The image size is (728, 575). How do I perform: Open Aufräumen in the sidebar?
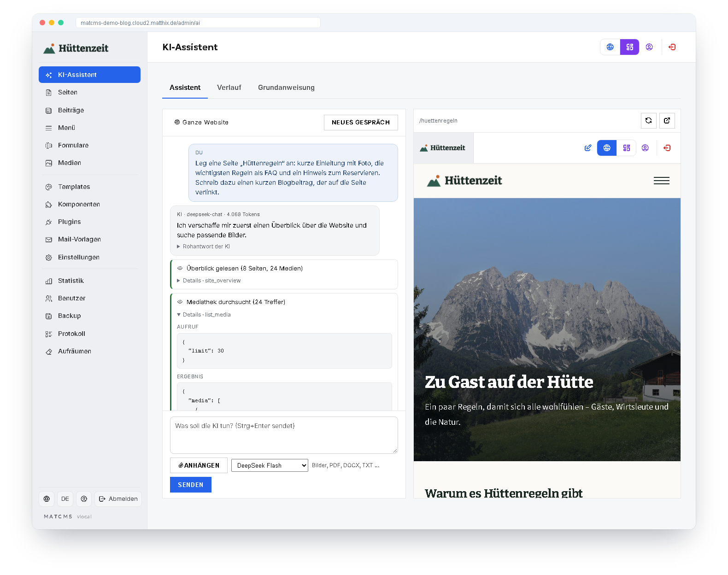89,352
